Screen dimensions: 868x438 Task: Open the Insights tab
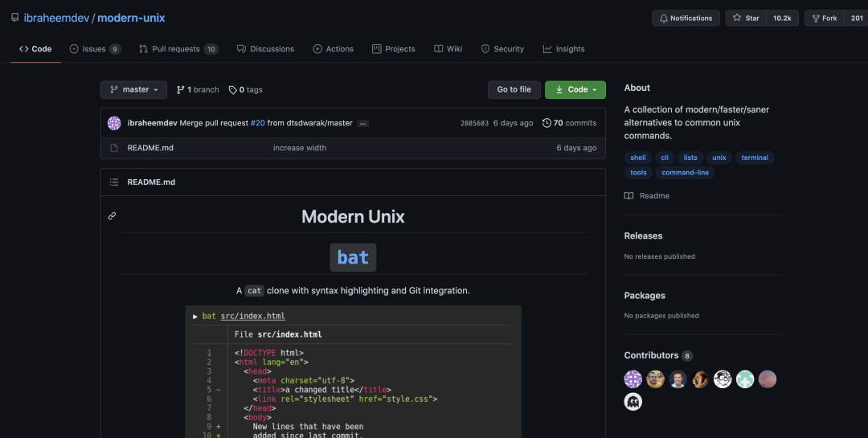click(563, 49)
